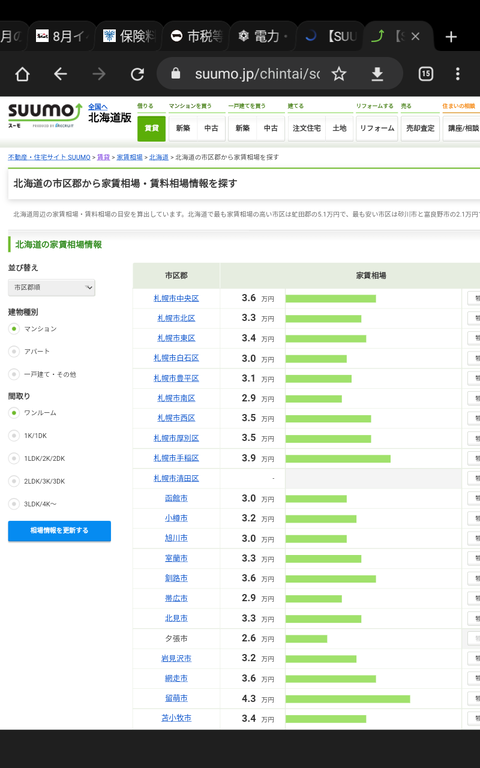Open the 函館市 link
Image resolution: width=480 pixels, height=768 pixels.
pos(176,499)
